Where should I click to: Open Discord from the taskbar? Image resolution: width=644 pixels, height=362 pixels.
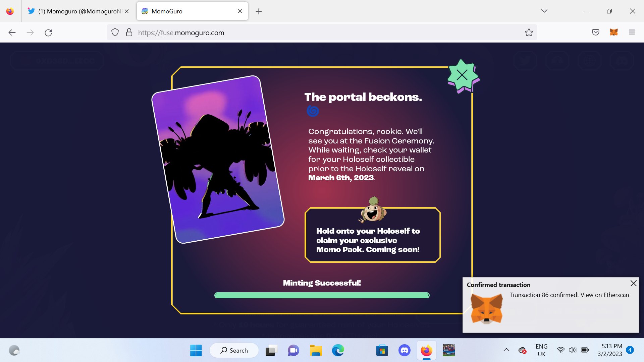(404, 350)
